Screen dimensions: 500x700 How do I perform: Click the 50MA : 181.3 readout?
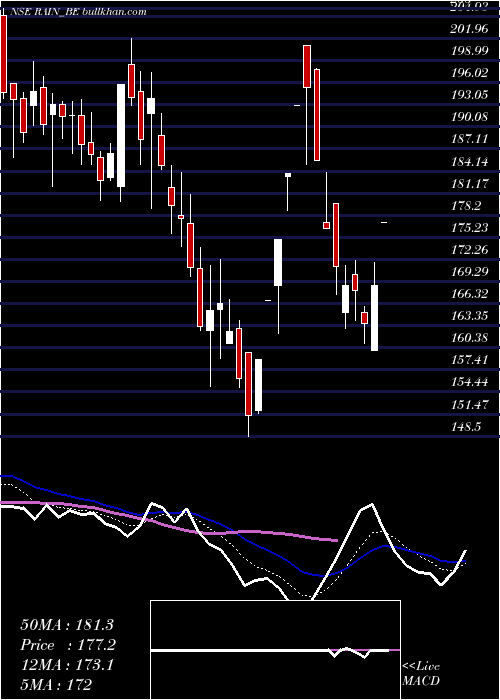(x=67, y=625)
